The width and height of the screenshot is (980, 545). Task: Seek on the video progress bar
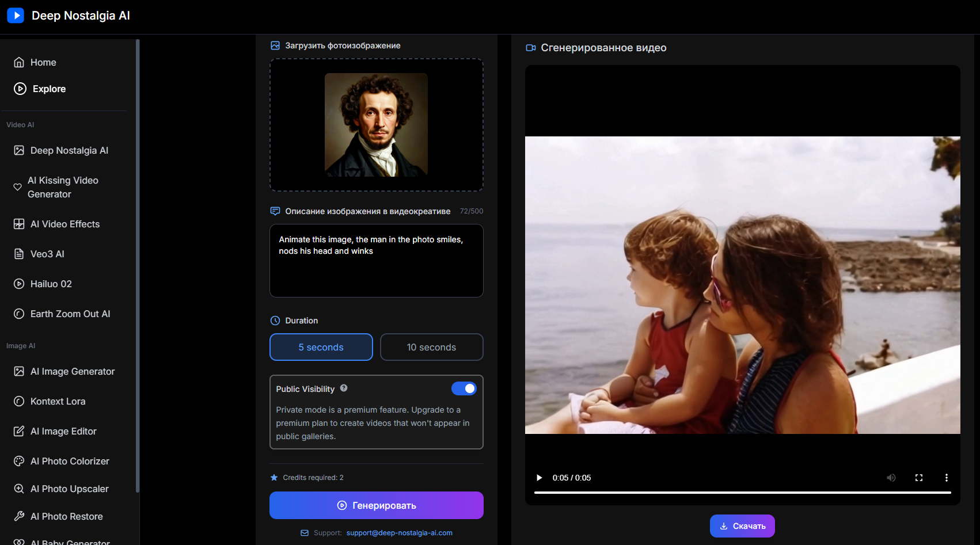[742, 493]
